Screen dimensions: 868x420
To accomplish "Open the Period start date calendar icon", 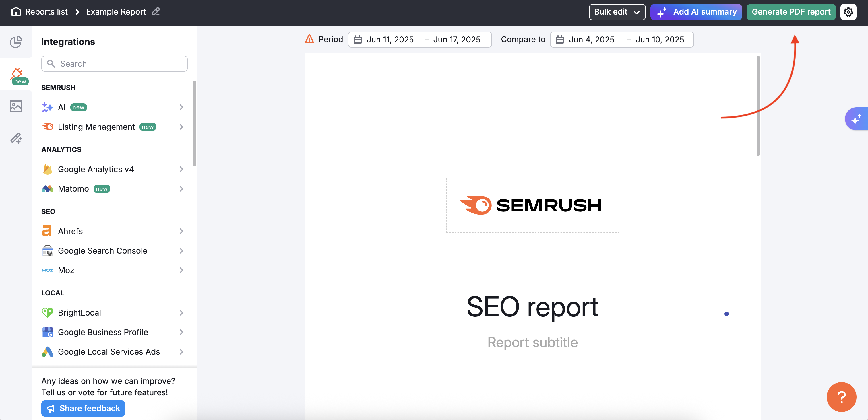I will click(x=357, y=39).
